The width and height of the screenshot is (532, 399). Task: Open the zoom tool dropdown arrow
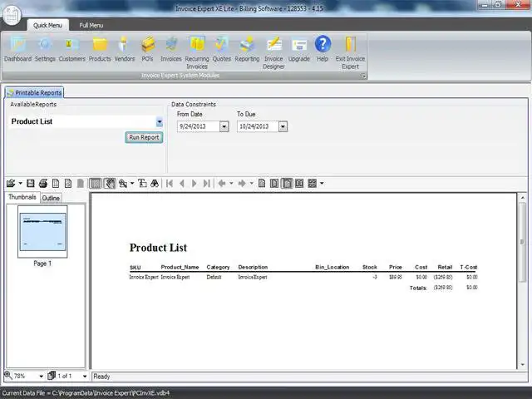132,184
